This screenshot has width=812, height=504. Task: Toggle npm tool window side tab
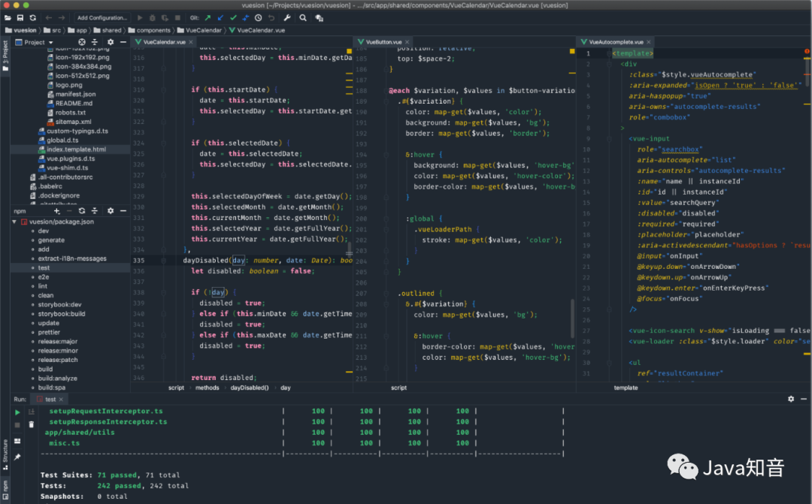(5, 489)
